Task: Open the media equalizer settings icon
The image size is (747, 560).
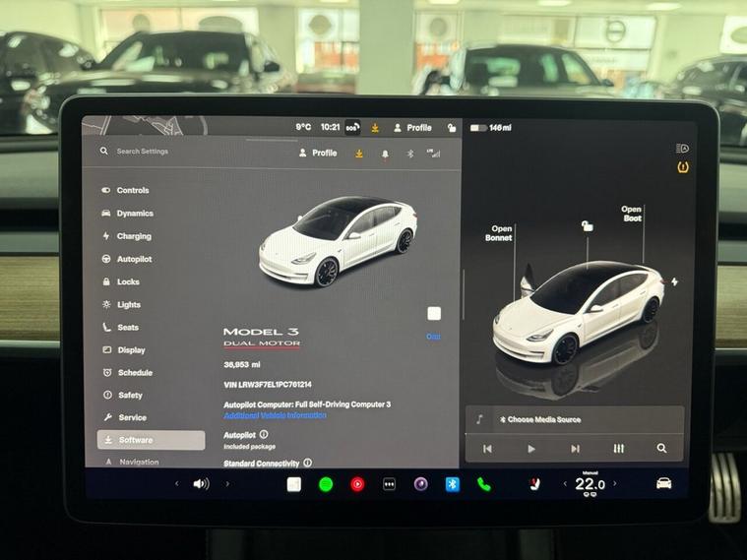Action: point(618,449)
